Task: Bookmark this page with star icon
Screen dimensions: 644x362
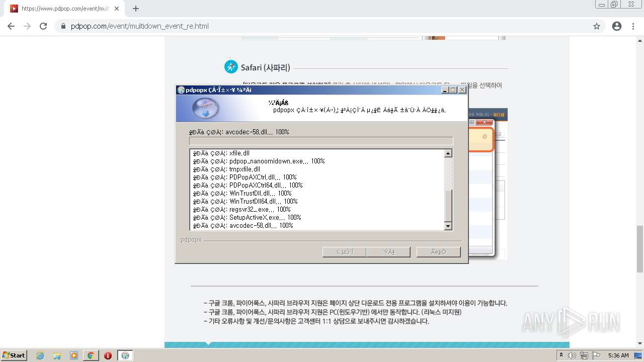Action: coord(597,26)
